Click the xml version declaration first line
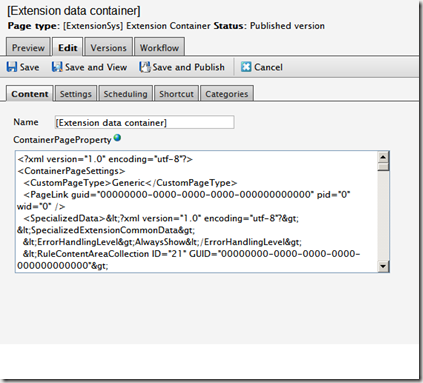 coord(105,159)
